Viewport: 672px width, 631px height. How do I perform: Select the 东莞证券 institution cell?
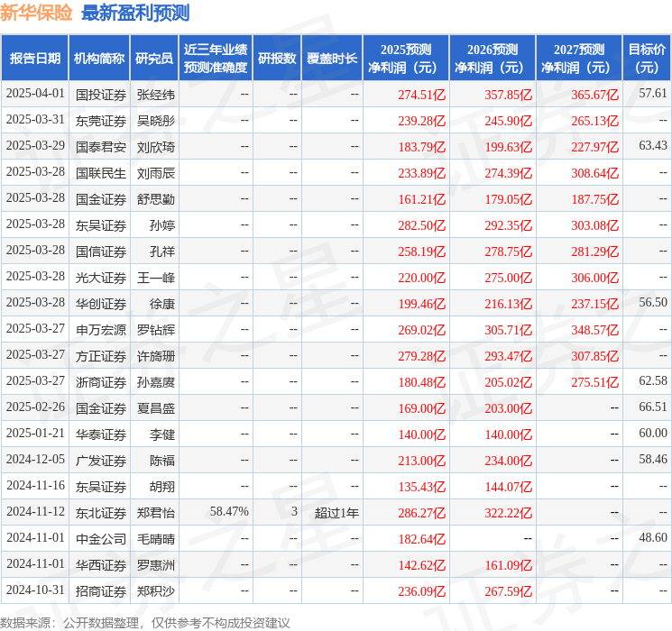(101, 121)
